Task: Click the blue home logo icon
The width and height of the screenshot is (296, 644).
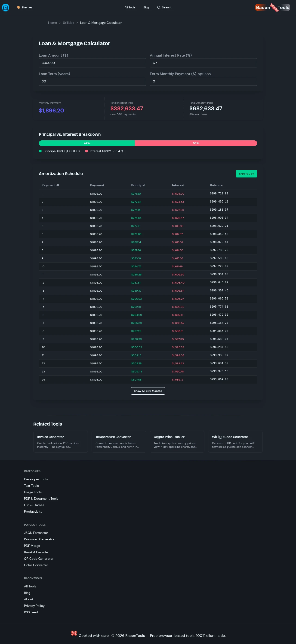Action: 6,7
